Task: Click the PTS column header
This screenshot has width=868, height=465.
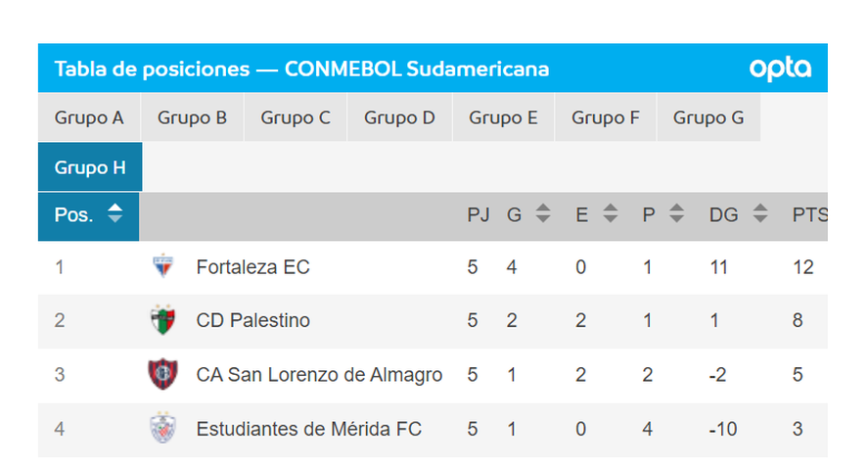Action: click(x=808, y=214)
